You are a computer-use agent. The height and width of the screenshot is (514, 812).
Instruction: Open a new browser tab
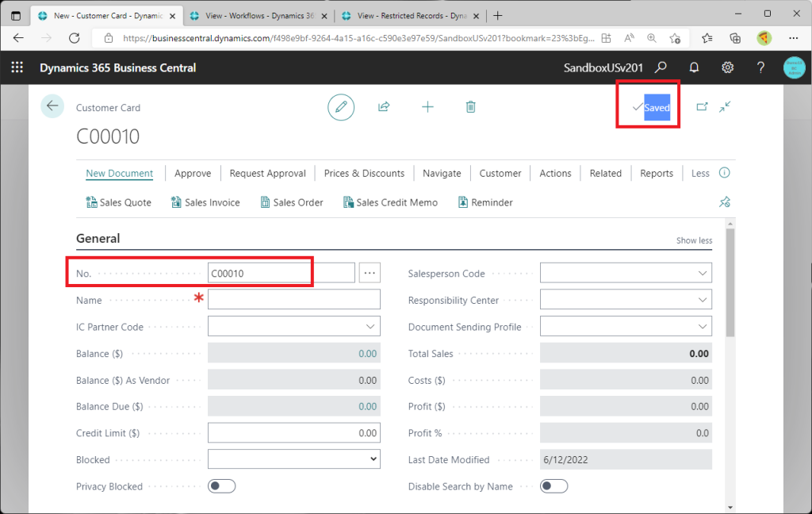click(498, 16)
